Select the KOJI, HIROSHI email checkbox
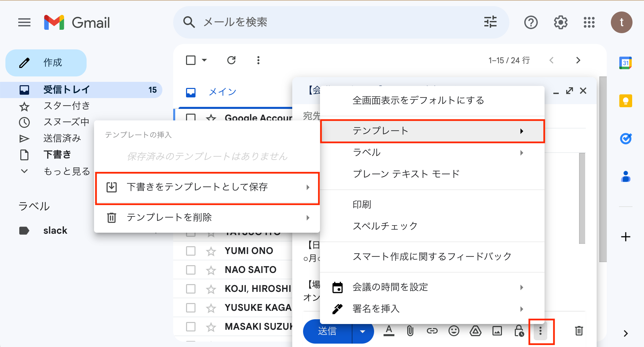Image resolution: width=644 pixels, height=347 pixels. pyautogui.click(x=191, y=289)
